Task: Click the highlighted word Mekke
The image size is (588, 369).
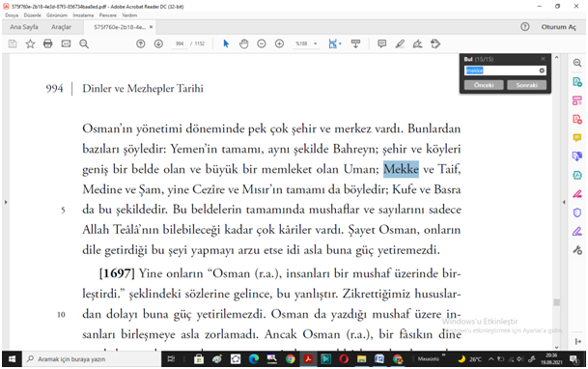Action: tap(401, 169)
